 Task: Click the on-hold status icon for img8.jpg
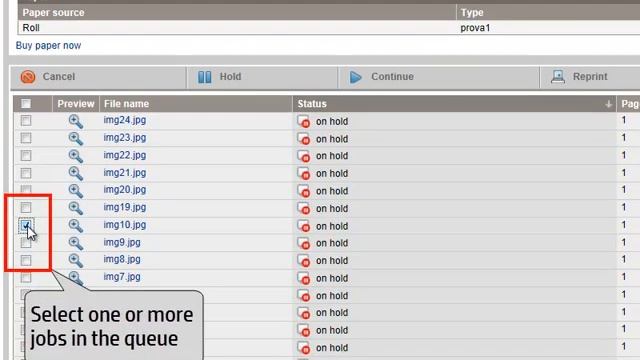click(x=303, y=260)
